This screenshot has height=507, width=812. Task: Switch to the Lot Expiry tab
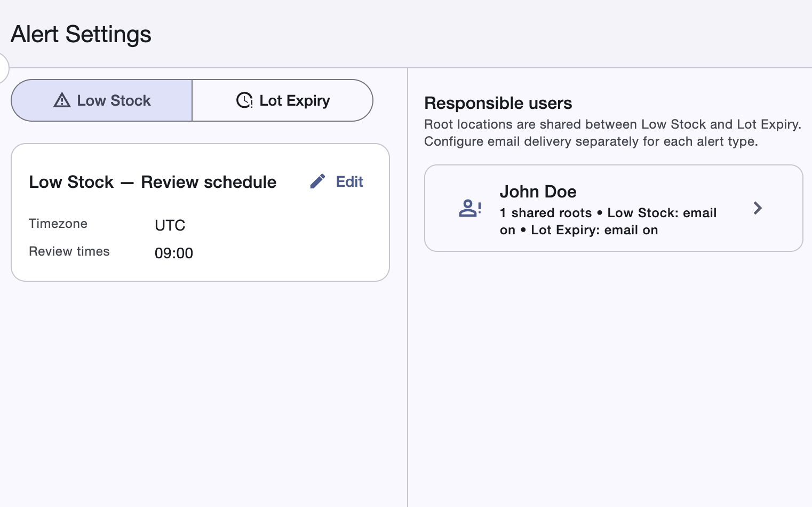(x=282, y=100)
